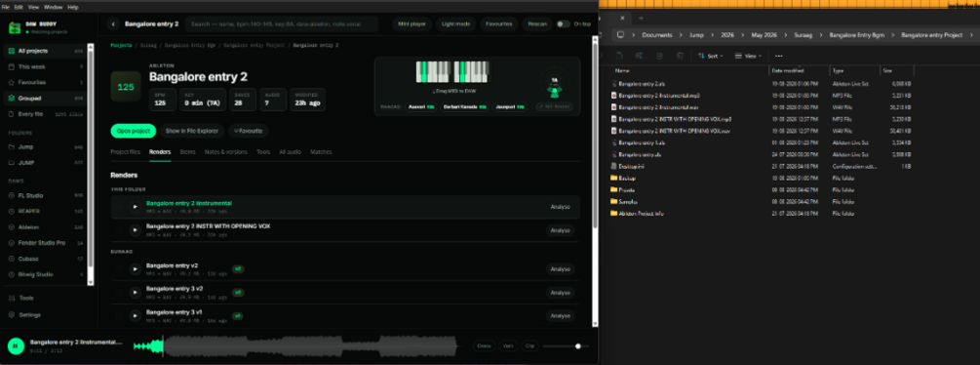Filter by Bitwig Studio in the DAWs list
The image size is (980, 365).
45,273
